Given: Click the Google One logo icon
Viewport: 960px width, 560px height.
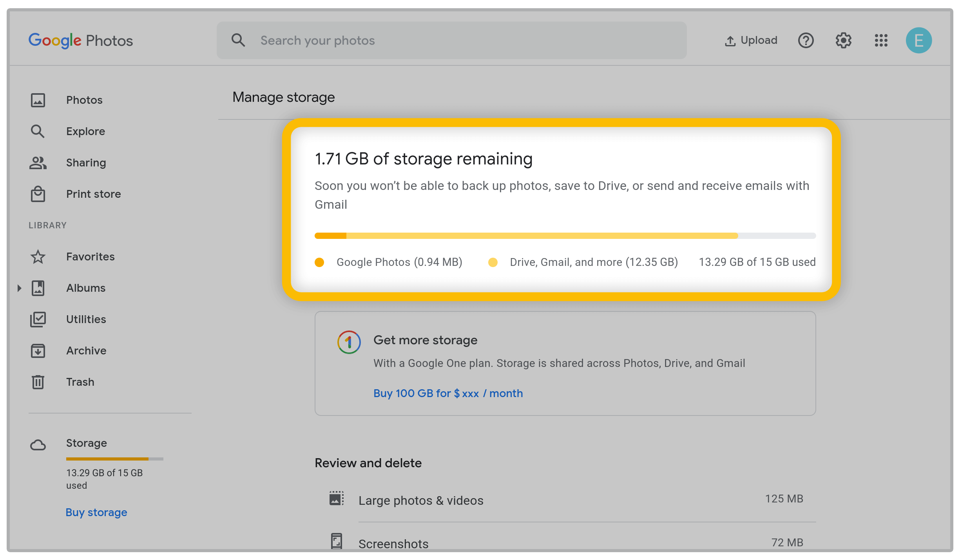Looking at the screenshot, I should [x=349, y=342].
